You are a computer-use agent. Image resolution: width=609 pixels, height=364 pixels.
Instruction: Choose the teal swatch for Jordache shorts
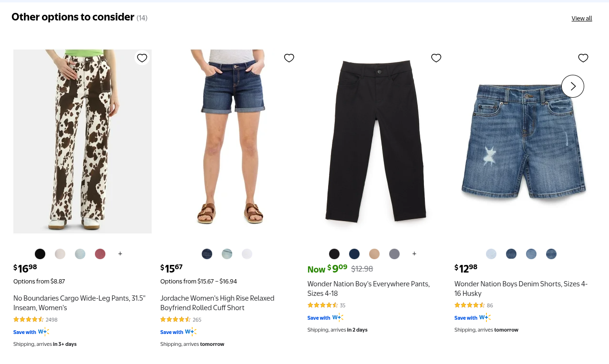(227, 254)
